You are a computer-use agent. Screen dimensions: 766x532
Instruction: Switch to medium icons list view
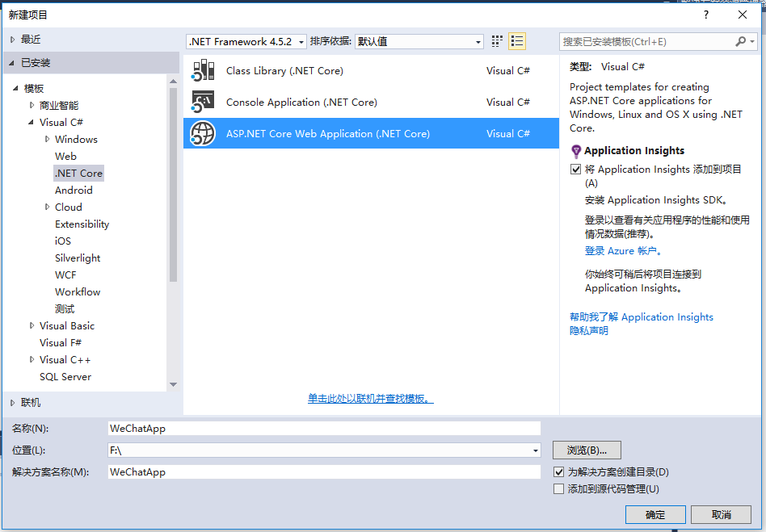tap(517, 41)
